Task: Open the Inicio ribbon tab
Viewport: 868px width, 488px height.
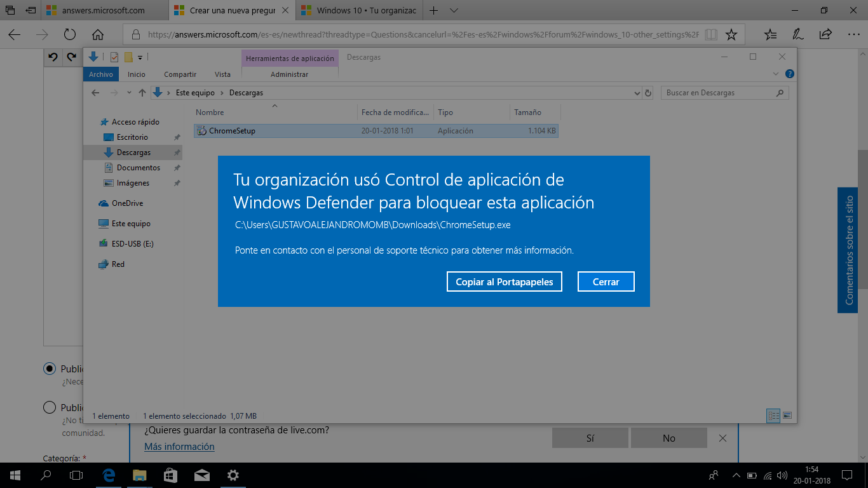Action: coord(137,74)
